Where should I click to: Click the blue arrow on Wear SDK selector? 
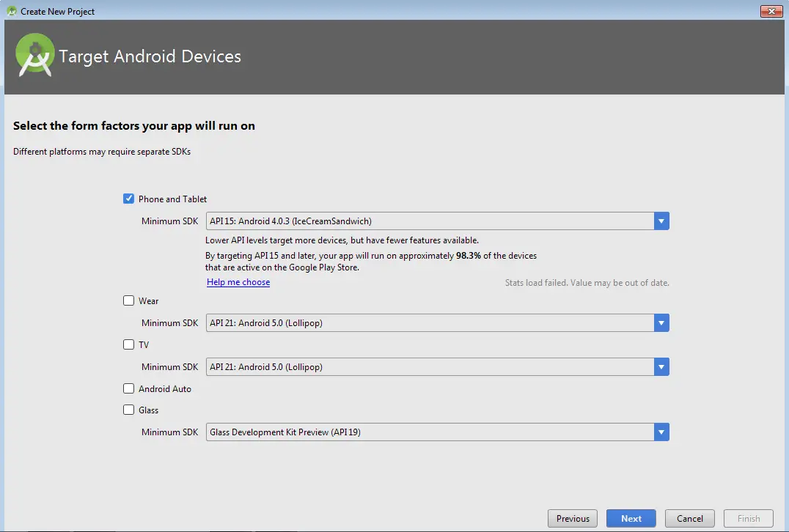[x=661, y=322]
